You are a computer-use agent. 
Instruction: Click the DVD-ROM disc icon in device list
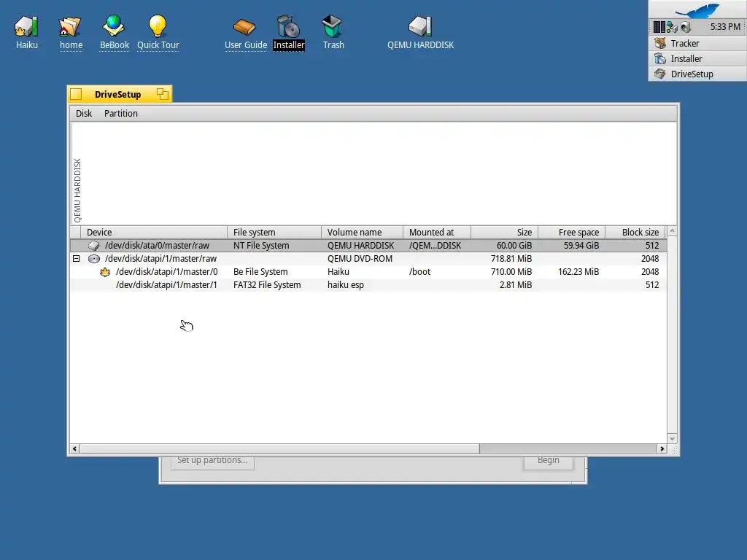[94, 259]
